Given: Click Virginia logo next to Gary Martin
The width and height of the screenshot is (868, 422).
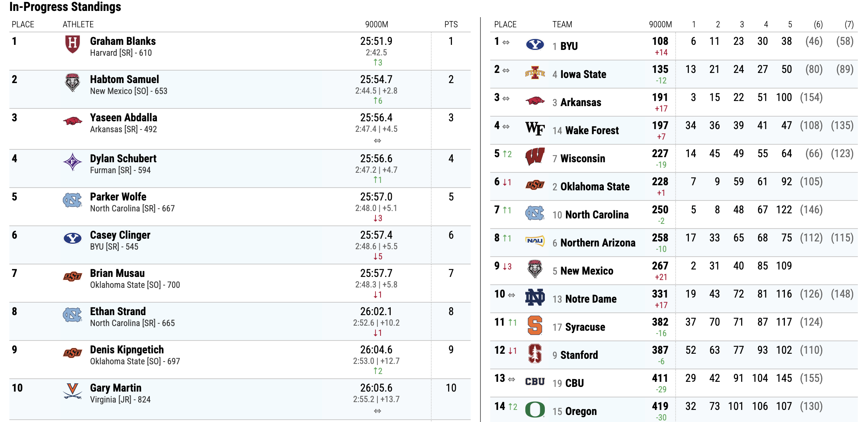Looking at the screenshot, I should [x=72, y=391].
